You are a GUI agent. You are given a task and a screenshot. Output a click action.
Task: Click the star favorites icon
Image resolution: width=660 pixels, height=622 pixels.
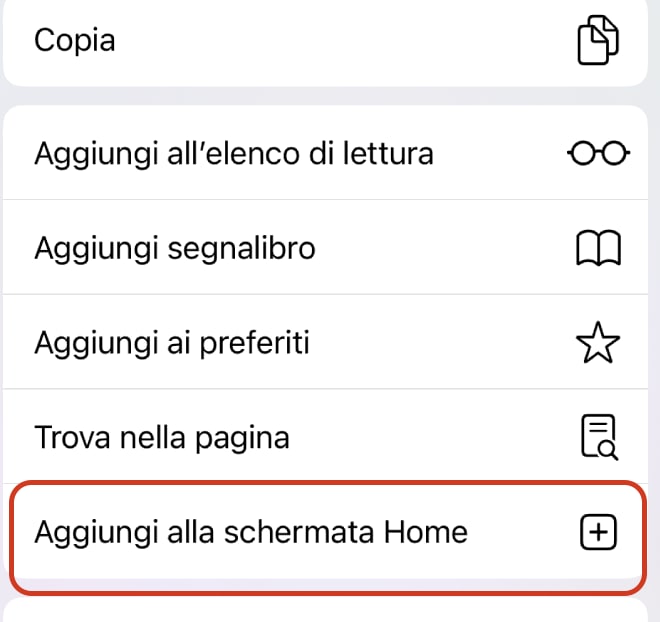pyautogui.click(x=598, y=343)
